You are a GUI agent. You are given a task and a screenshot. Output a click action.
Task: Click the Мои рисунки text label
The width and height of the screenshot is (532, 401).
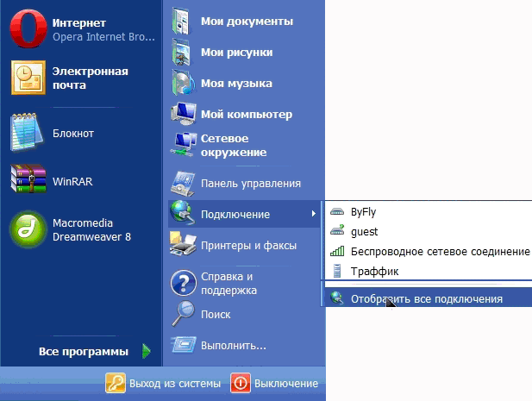pyautogui.click(x=237, y=53)
